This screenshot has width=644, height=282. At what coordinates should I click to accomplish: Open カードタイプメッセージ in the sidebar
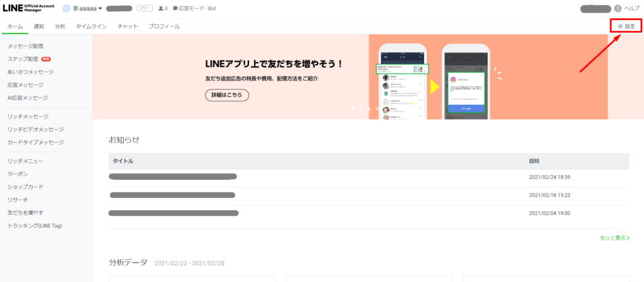(x=35, y=142)
